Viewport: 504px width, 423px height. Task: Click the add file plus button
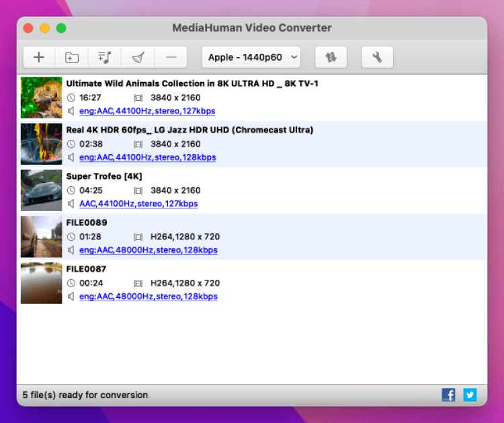coord(39,57)
